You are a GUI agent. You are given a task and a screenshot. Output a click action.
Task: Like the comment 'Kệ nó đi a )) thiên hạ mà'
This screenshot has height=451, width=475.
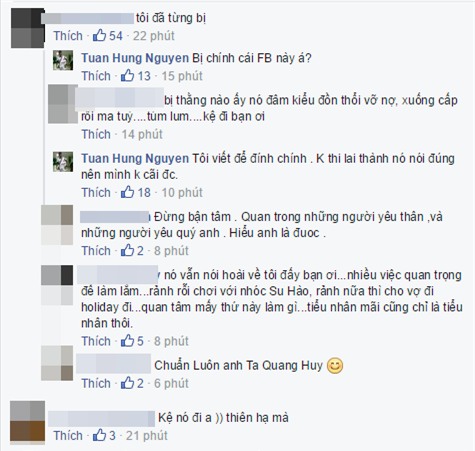pyautogui.click(x=68, y=436)
